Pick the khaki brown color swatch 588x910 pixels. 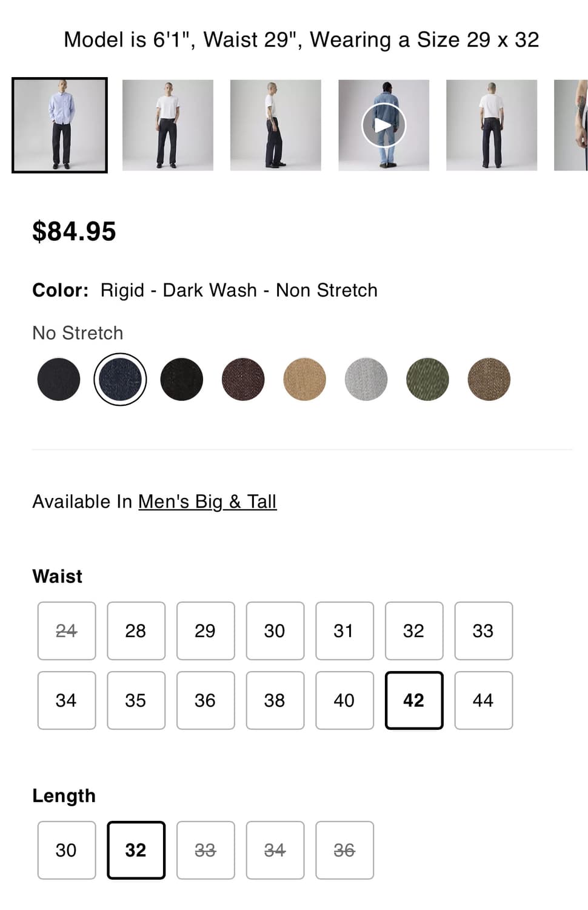[489, 379]
